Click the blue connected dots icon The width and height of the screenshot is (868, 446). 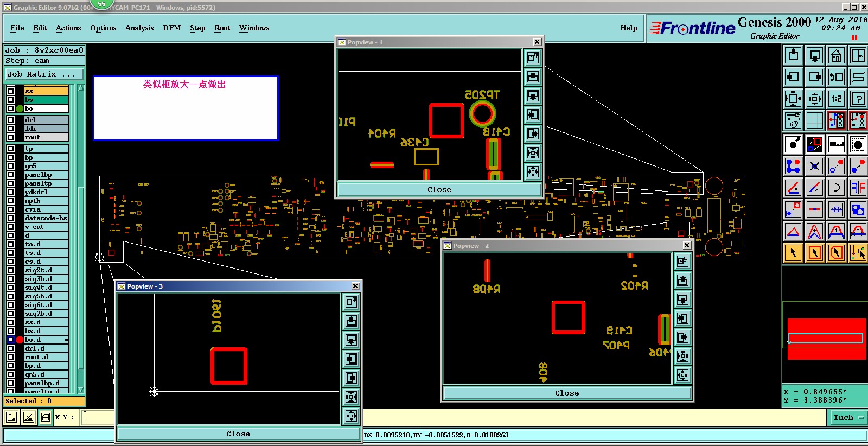(793, 166)
